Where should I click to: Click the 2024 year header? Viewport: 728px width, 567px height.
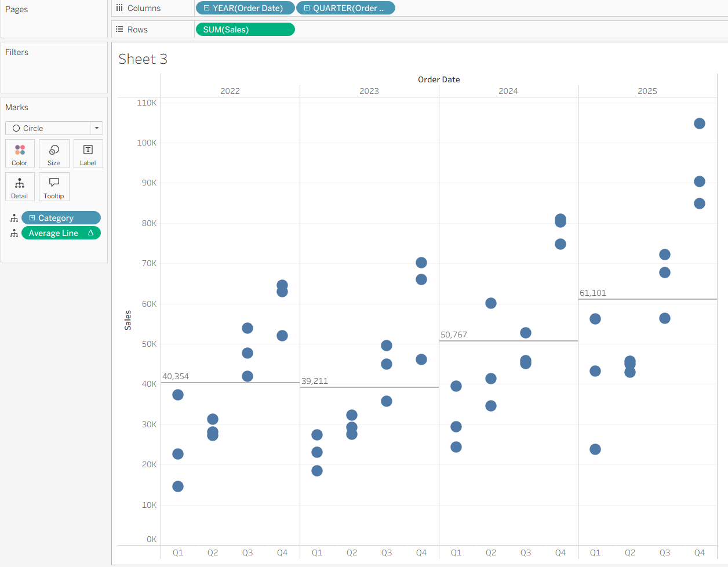[508, 91]
